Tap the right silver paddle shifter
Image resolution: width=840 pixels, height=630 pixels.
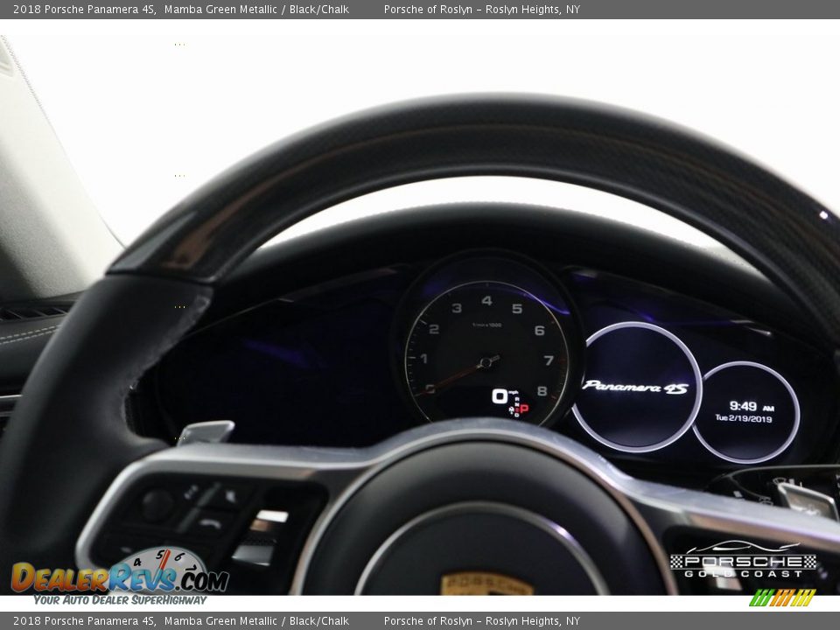pos(808,500)
